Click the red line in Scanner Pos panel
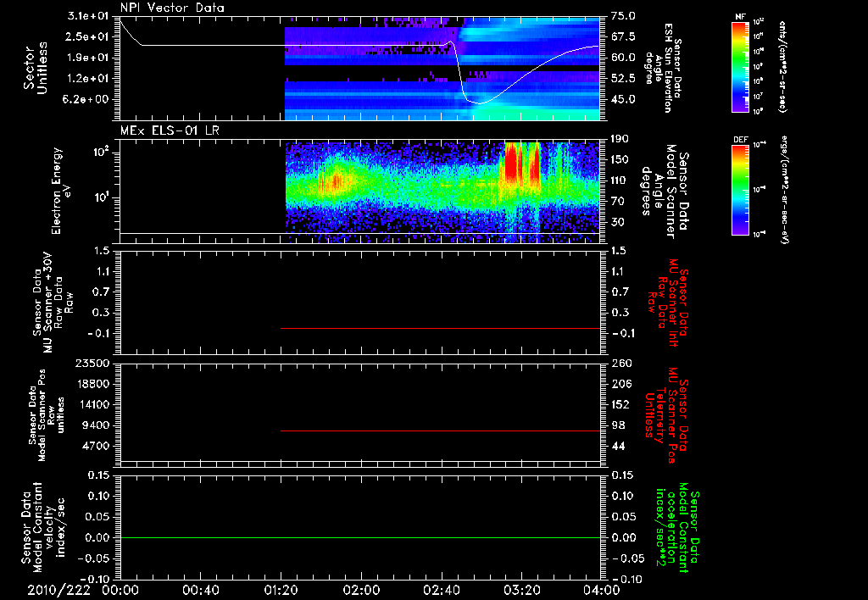The width and height of the screenshot is (868, 600). tap(441, 431)
